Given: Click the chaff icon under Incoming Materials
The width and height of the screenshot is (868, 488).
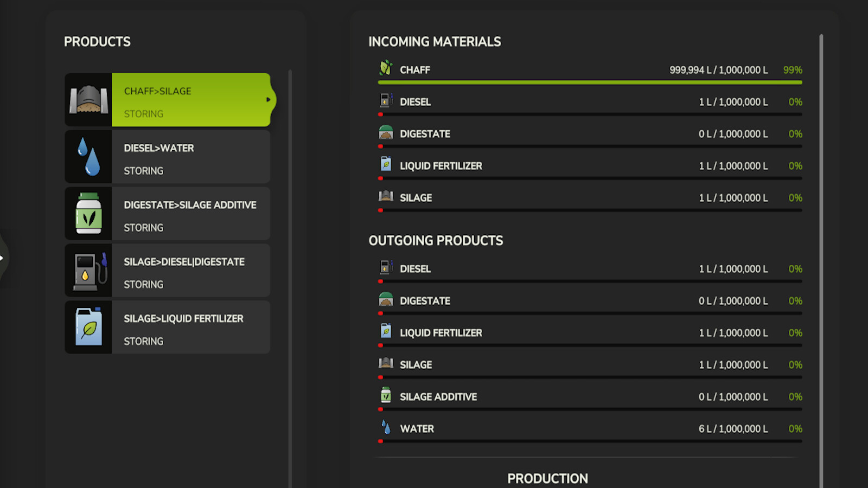Looking at the screenshot, I should [x=386, y=68].
